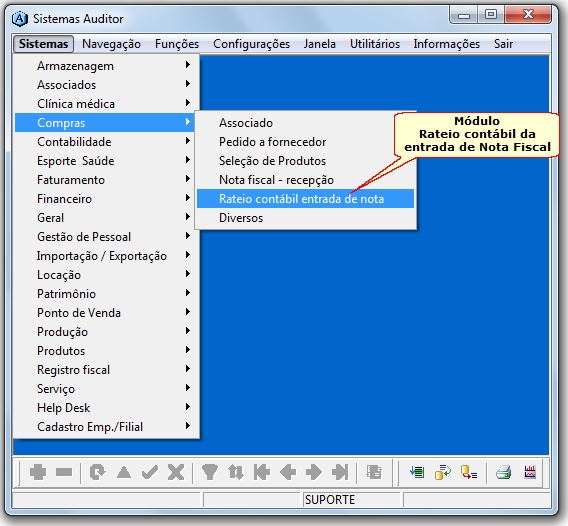Click the checkmark confirm icon in toolbar
The height and width of the screenshot is (526, 568).
pyautogui.click(x=150, y=472)
